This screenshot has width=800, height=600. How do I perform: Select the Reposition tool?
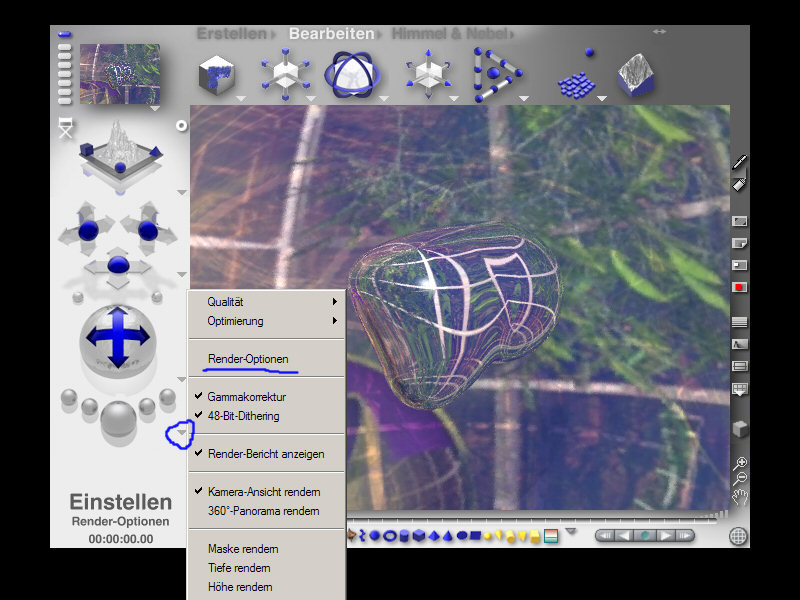[x=428, y=74]
